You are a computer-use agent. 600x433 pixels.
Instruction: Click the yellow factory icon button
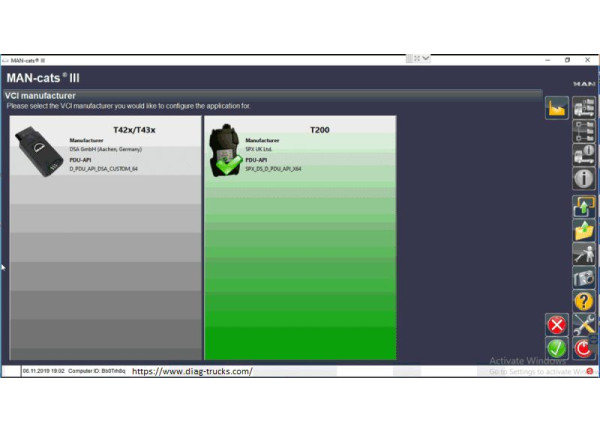click(x=556, y=108)
